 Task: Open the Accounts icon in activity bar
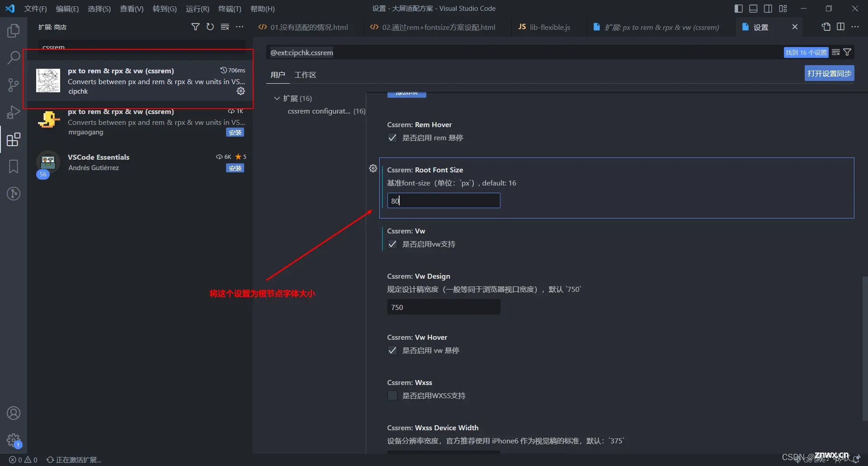tap(14, 413)
